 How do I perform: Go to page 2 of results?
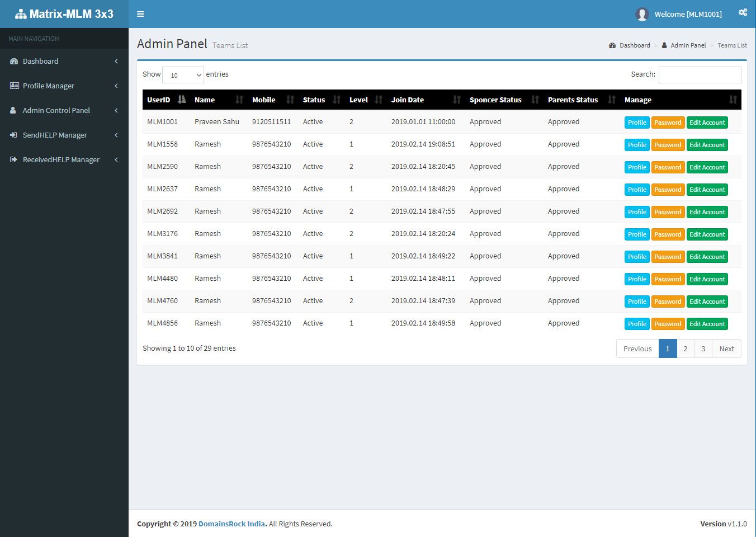pos(685,348)
